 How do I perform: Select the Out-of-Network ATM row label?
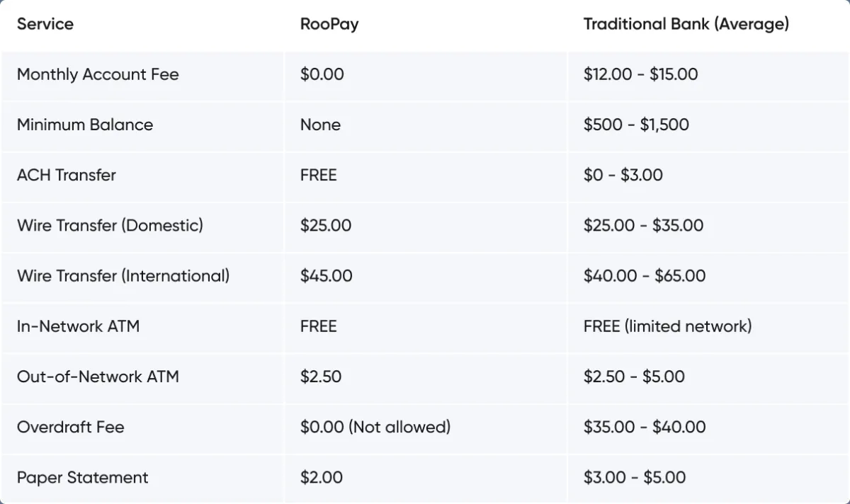click(98, 377)
